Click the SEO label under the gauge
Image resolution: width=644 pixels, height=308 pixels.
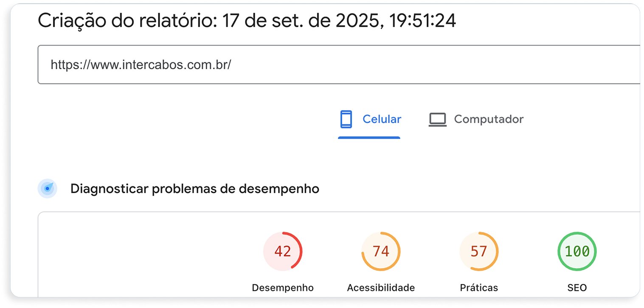[x=577, y=288]
